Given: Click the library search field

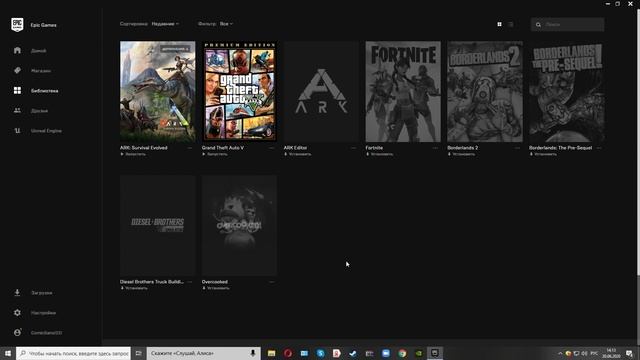Looking at the screenshot, I should point(567,24).
